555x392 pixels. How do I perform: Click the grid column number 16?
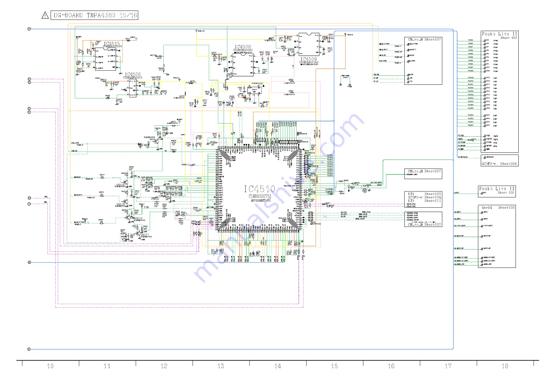391,366
